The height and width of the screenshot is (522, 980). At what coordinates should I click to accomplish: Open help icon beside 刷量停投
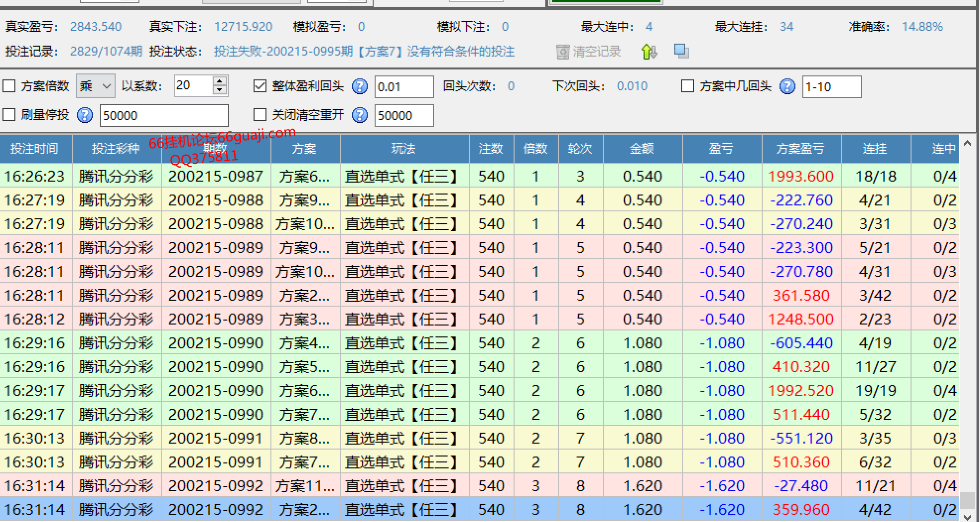[x=85, y=115]
